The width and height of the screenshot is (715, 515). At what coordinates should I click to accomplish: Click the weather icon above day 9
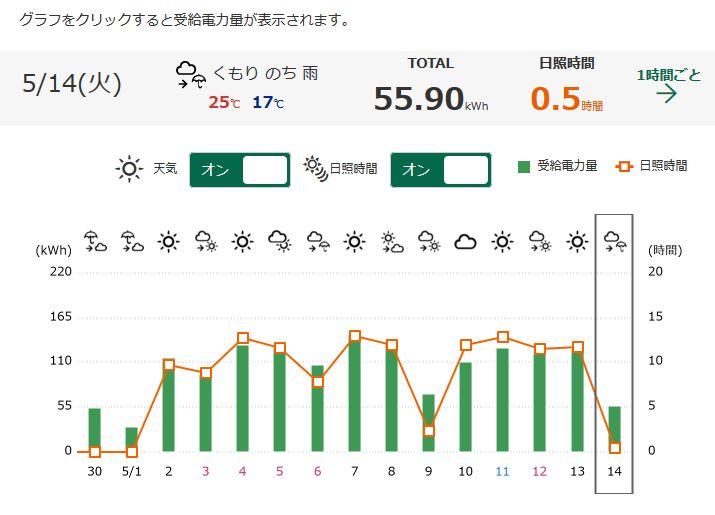coord(429,242)
